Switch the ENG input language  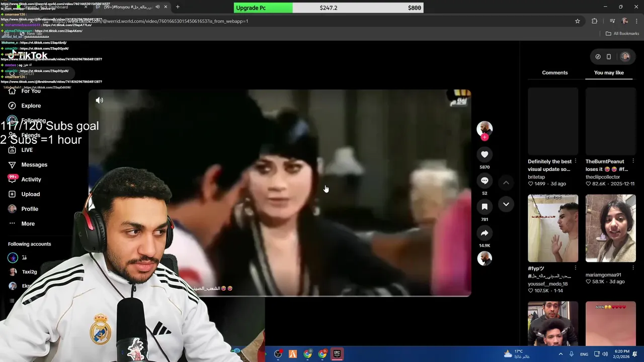[x=584, y=354]
